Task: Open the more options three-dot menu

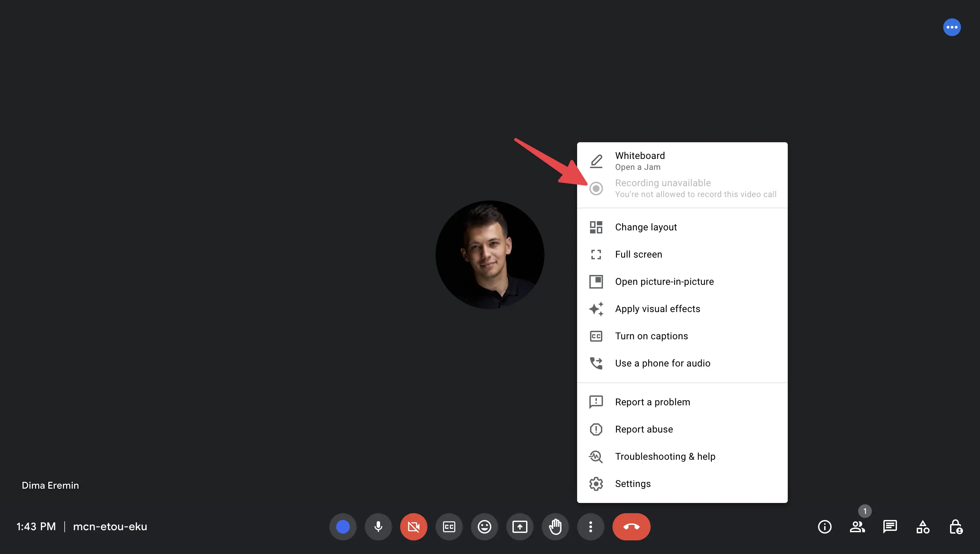Action: (x=590, y=526)
